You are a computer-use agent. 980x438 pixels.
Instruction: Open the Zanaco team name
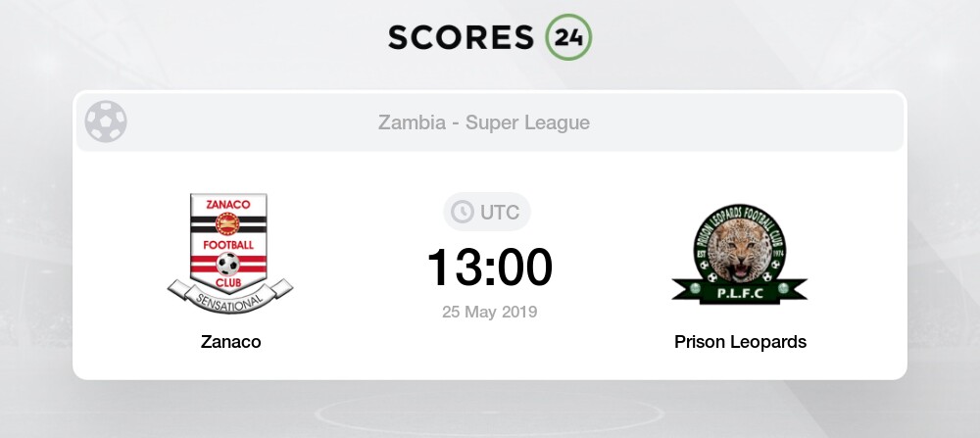pos(229,342)
